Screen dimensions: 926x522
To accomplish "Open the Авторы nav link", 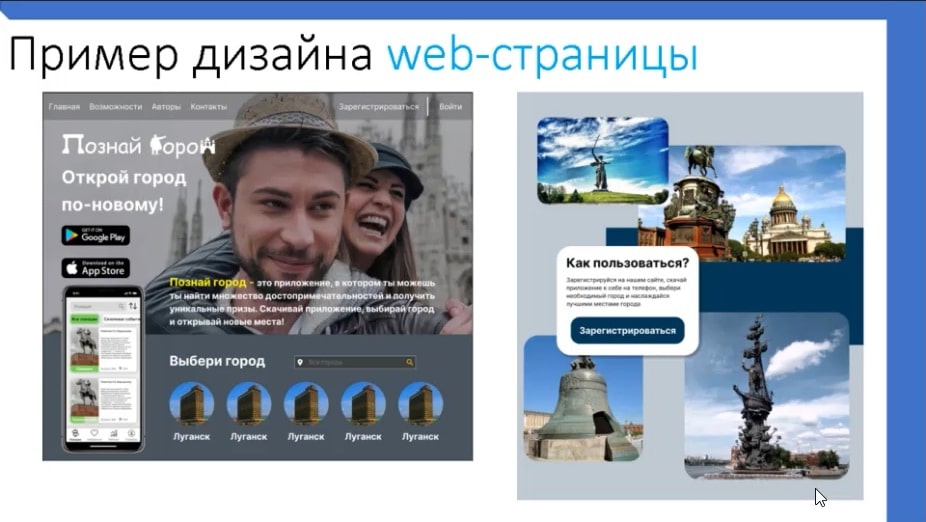I will tap(166, 107).
